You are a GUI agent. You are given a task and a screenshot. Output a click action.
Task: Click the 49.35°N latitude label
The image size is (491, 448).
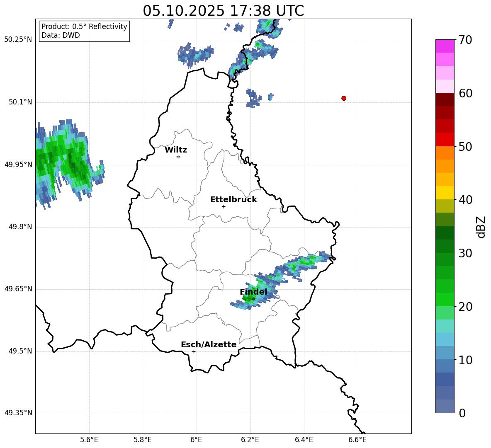[x=18, y=413]
